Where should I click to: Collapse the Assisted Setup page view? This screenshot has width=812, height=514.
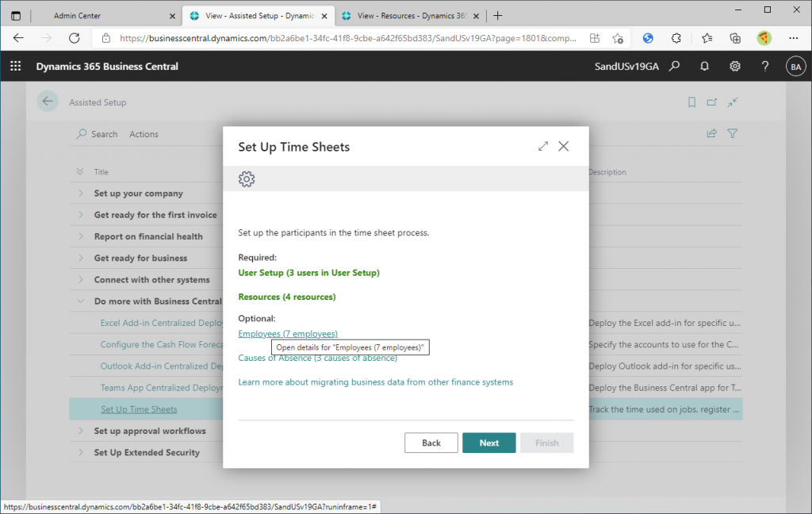click(732, 102)
